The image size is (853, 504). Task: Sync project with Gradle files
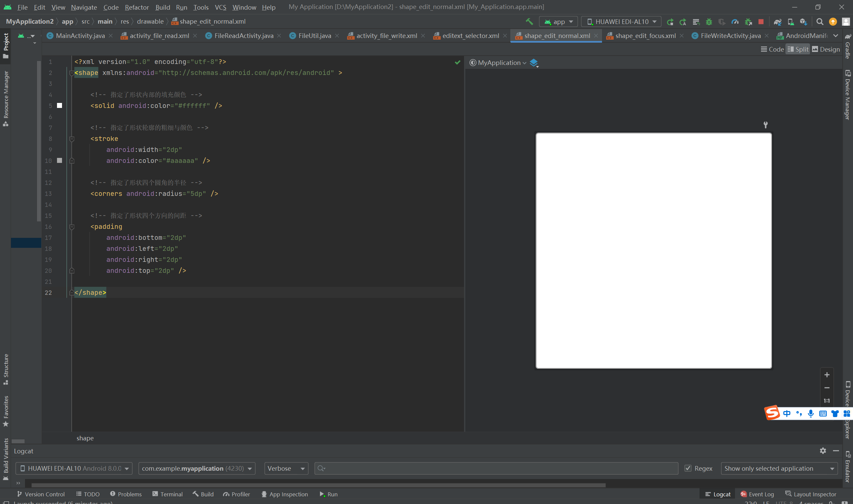[778, 22]
